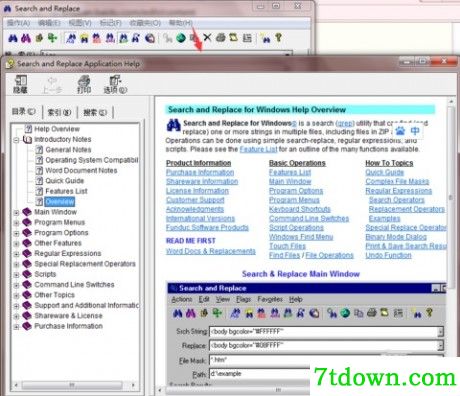
Task: Select the Help Overview tree item
Action: coord(57,129)
